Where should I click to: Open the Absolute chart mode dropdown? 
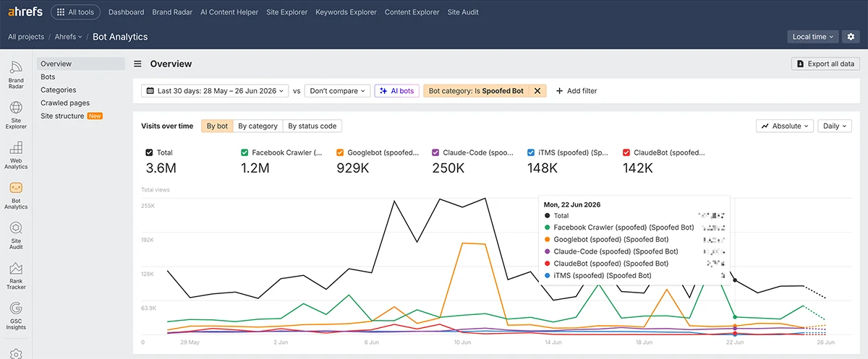[786, 126]
